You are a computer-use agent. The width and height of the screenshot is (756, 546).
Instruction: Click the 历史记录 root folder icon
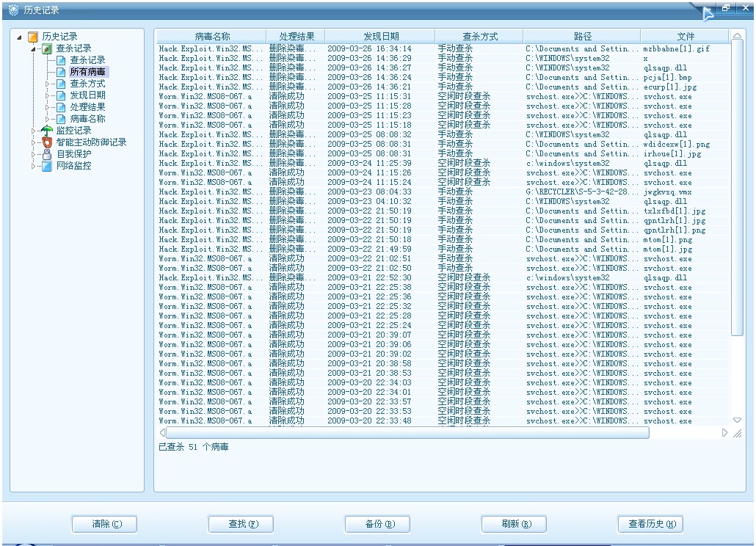(x=33, y=37)
